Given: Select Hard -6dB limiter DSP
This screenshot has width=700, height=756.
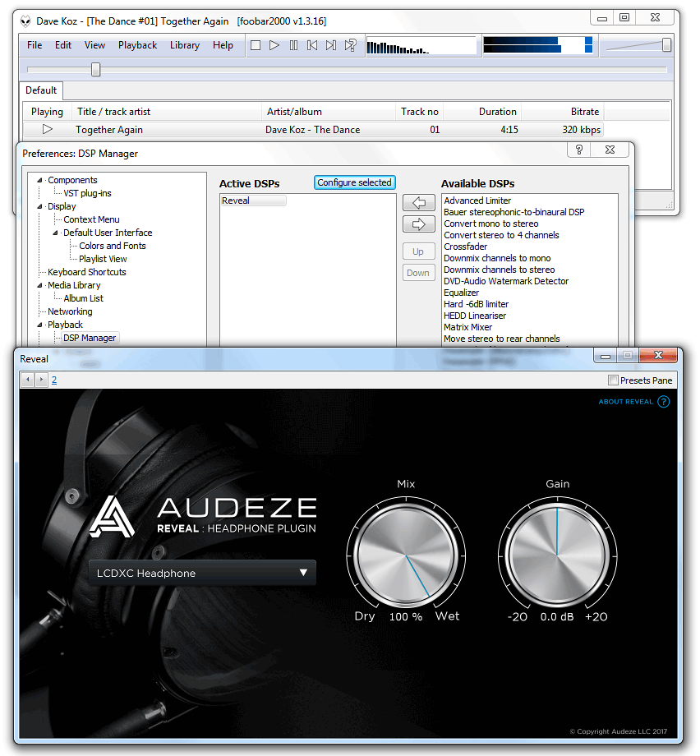Looking at the screenshot, I should click(x=476, y=304).
